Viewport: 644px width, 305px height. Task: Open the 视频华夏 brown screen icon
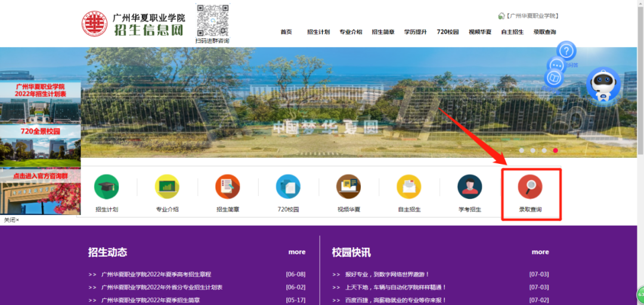pyautogui.click(x=348, y=187)
